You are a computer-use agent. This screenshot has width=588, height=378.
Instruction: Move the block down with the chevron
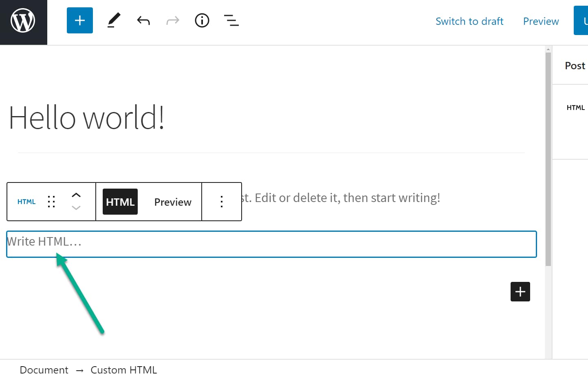pos(76,209)
